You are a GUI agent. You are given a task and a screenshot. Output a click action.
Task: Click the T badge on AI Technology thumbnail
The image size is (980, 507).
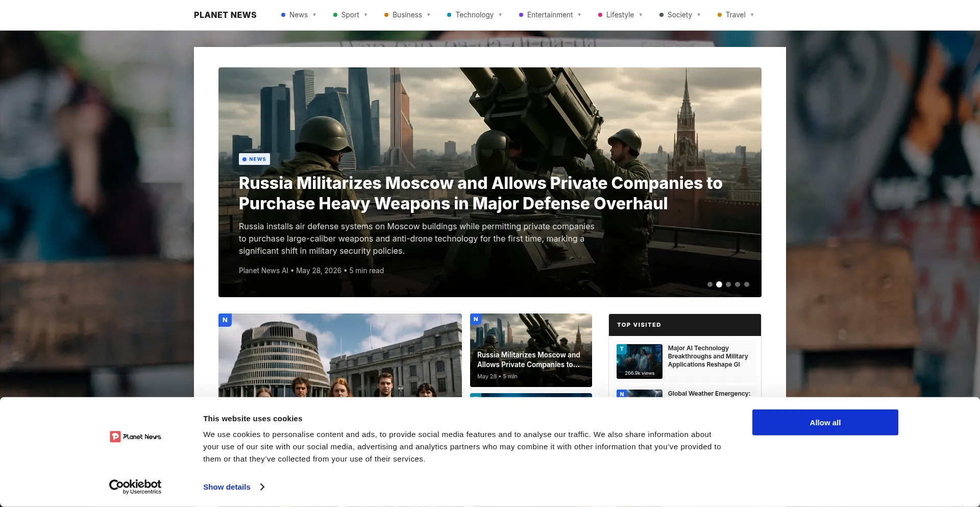tap(622, 349)
